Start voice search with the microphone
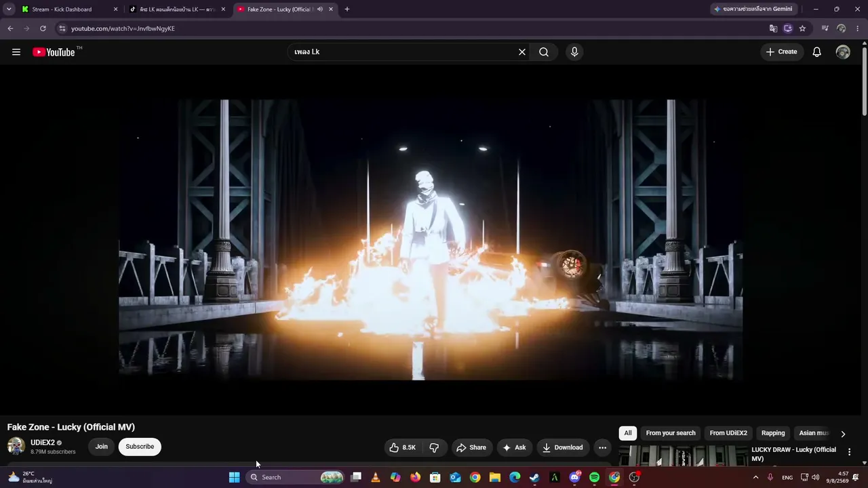This screenshot has height=488, width=868. (x=574, y=52)
